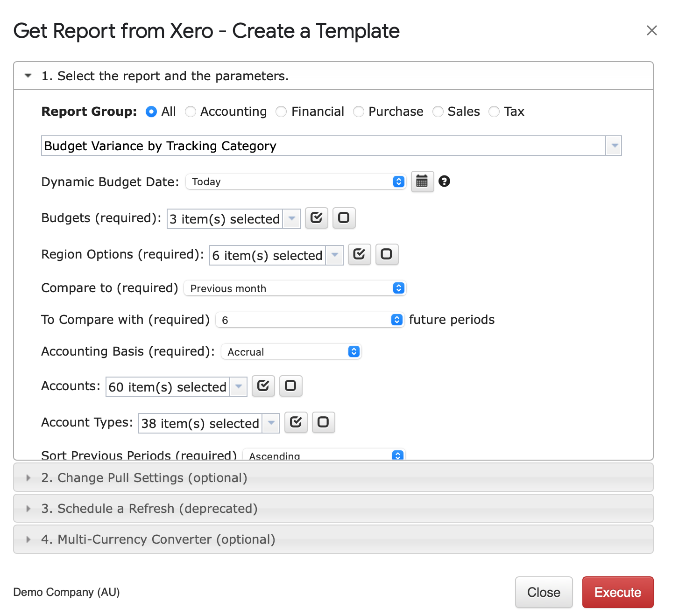
Task: Click the red Execute button
Action: click(618, 592)
